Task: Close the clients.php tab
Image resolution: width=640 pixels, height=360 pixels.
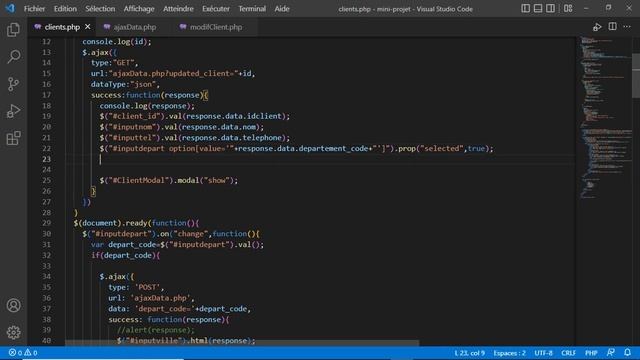Action: 87,27
